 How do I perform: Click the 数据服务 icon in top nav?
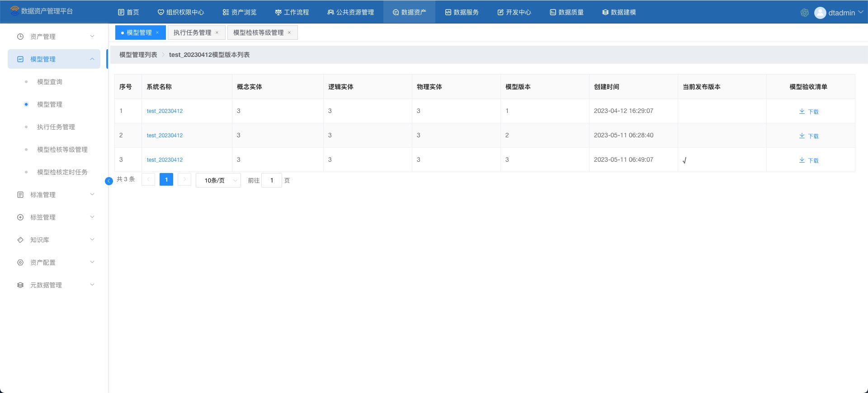[448, 12]
